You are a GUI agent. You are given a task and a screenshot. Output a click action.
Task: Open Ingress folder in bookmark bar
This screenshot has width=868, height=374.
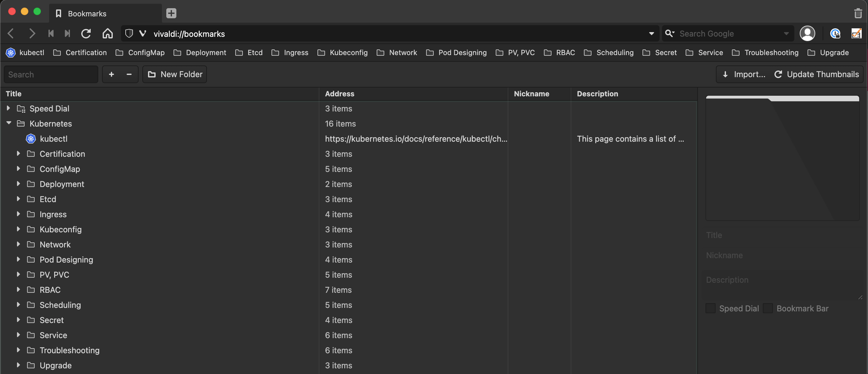pos(290,53)
